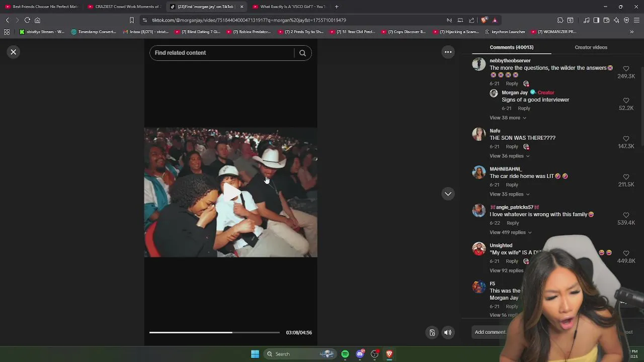The height and width of the screenshot is (362, 644).
Task: Show more bookmarks chevron
Action: click(x=632, y=32)
